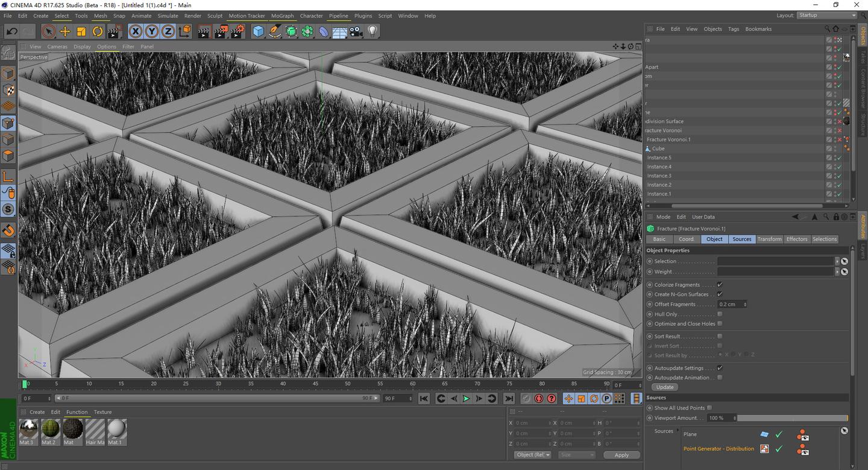Add a Camera object

point(356,31)
